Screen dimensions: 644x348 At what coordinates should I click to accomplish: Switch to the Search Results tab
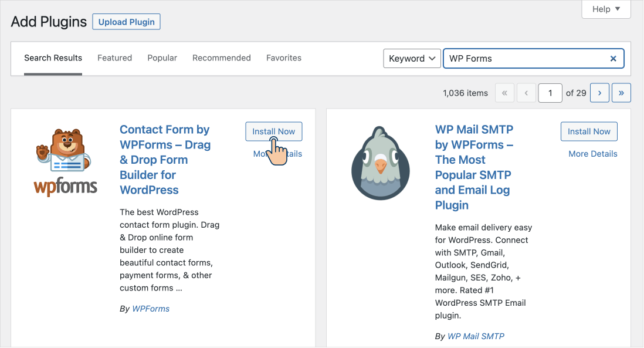[53, 58]
